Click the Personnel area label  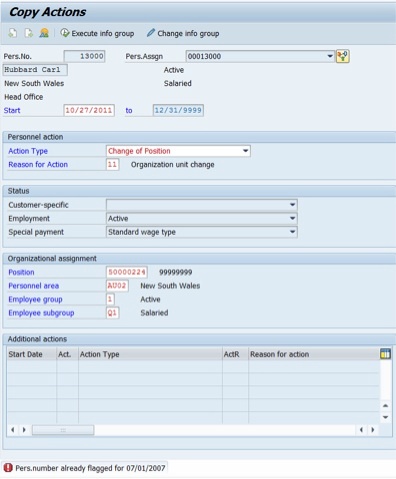point(34,286)
